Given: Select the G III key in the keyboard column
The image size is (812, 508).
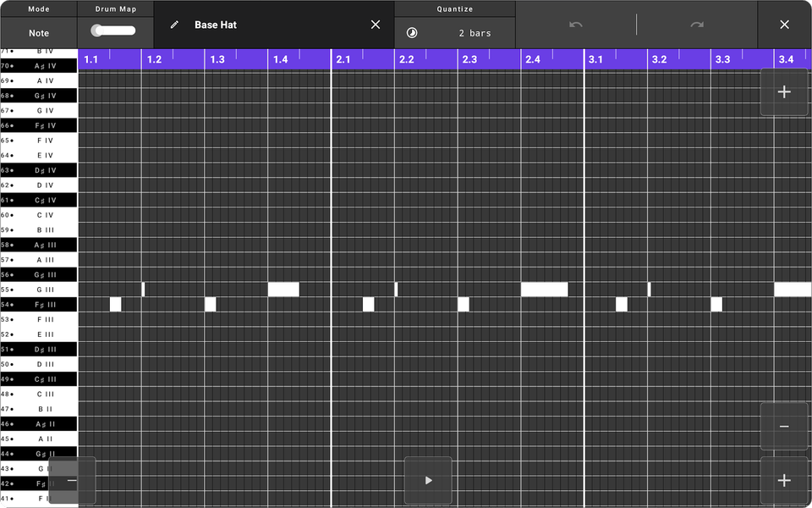Looking at the screenshot, I should [x=38, y=290].
